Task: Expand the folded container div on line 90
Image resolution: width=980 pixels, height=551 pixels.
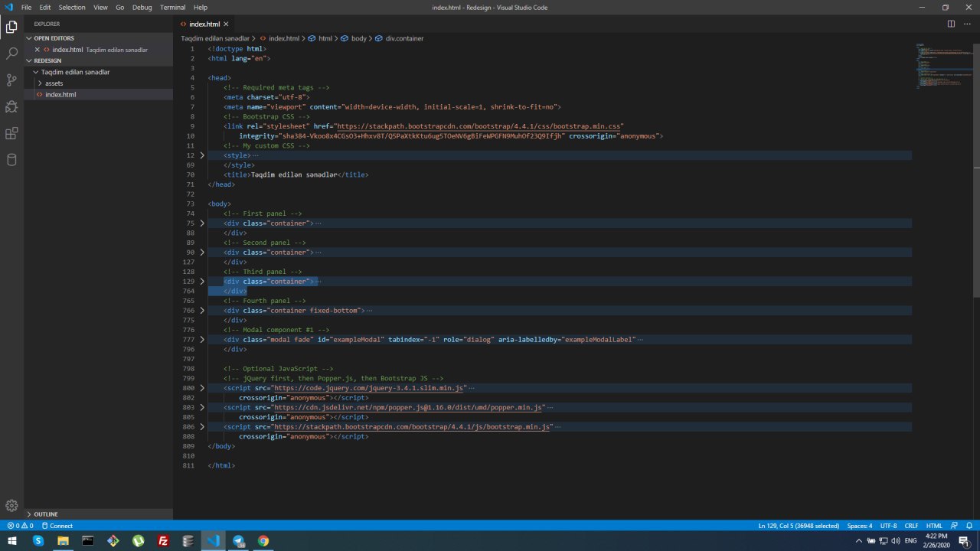Action: [202, 252]
